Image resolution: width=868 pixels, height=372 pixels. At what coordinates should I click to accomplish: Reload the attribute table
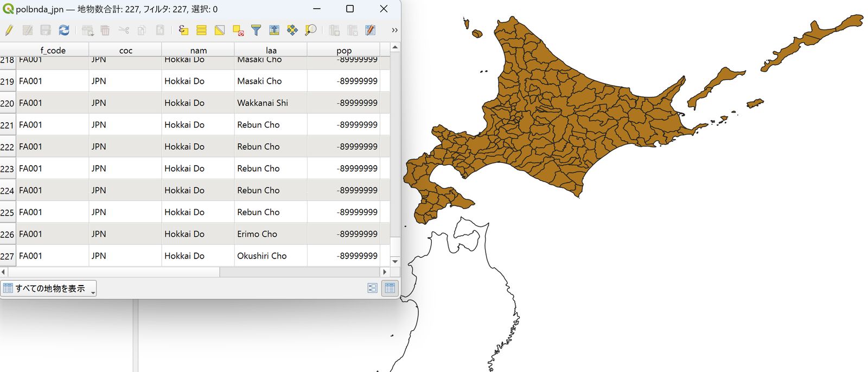tap(64, 30)
